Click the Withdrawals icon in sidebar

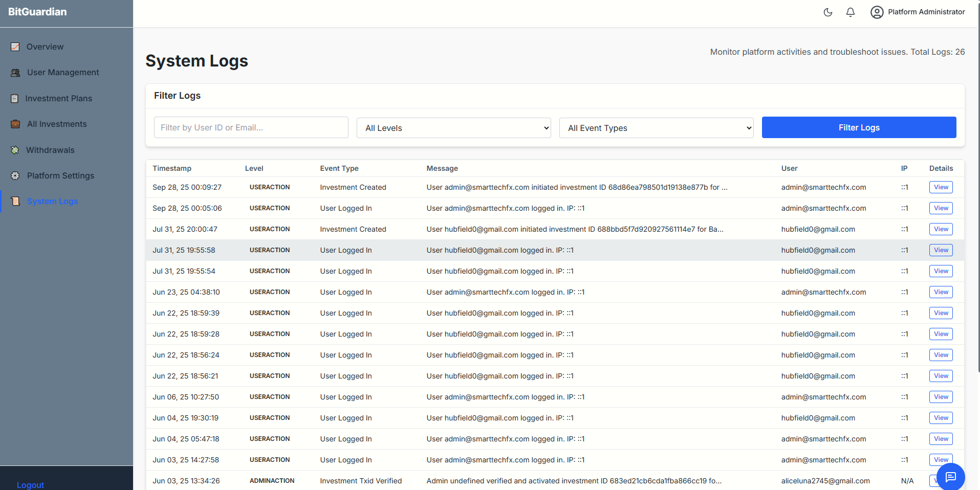point(15,150)
